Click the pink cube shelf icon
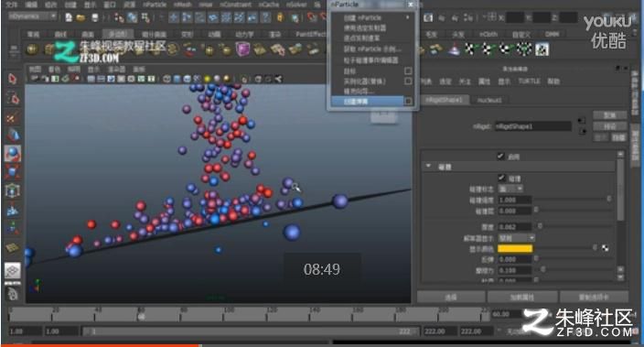This screenshot has width=644, height=347. 242,49
